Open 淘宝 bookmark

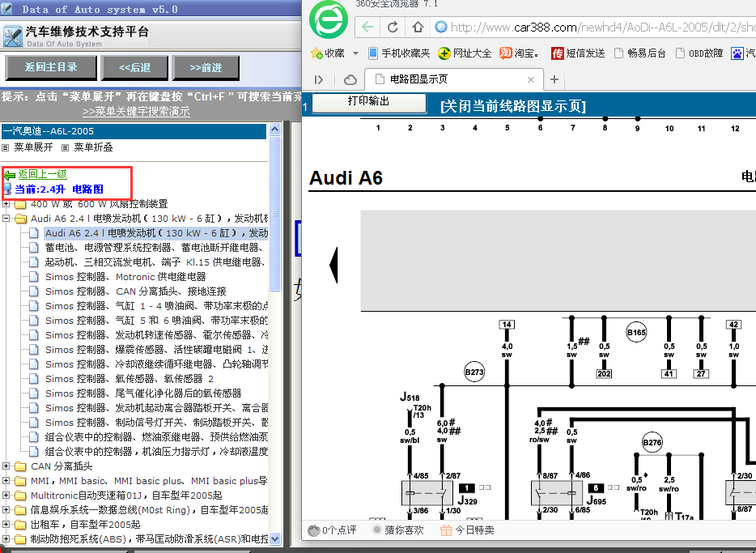[519, 53]
